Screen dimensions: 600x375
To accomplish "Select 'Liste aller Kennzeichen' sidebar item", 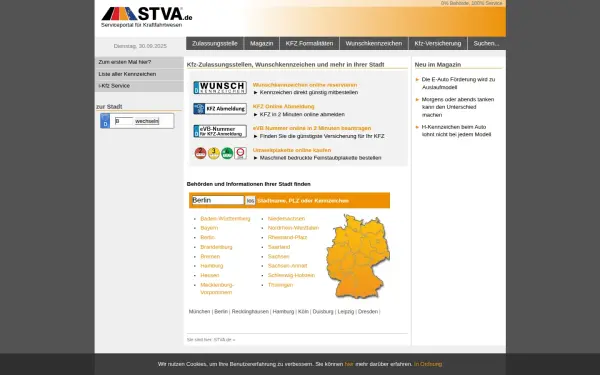I will 139,74.
